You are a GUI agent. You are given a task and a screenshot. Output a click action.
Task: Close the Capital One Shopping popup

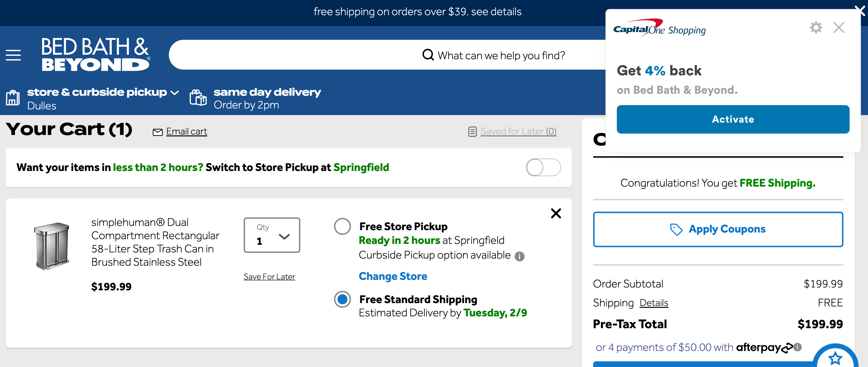[x=839, y=27]
